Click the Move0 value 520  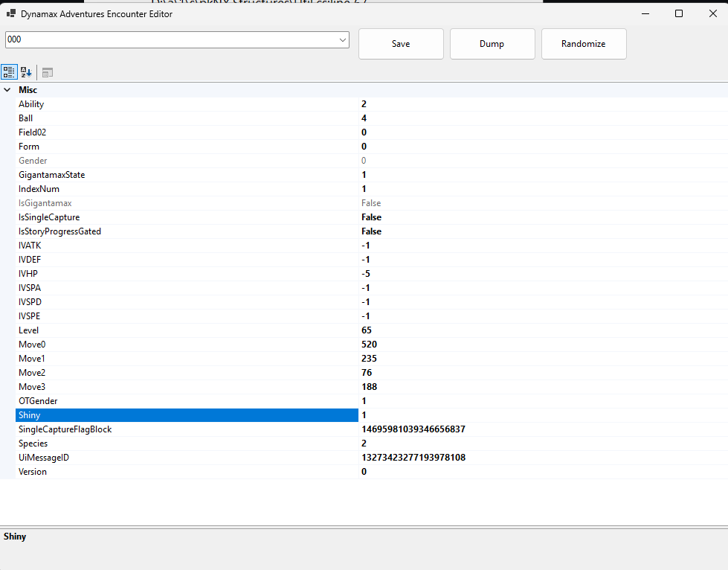coord(521,345)
